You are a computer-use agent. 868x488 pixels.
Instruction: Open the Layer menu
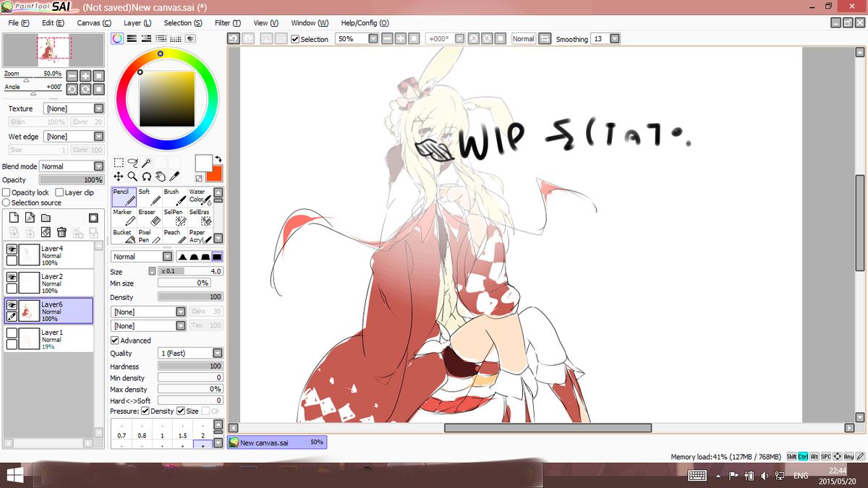tap(137, 23)
